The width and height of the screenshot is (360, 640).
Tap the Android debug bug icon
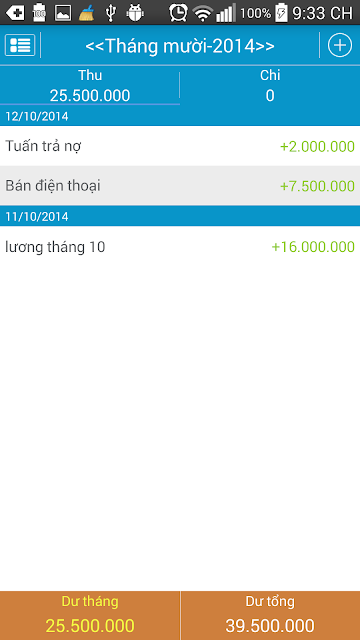tap(135, 13)
